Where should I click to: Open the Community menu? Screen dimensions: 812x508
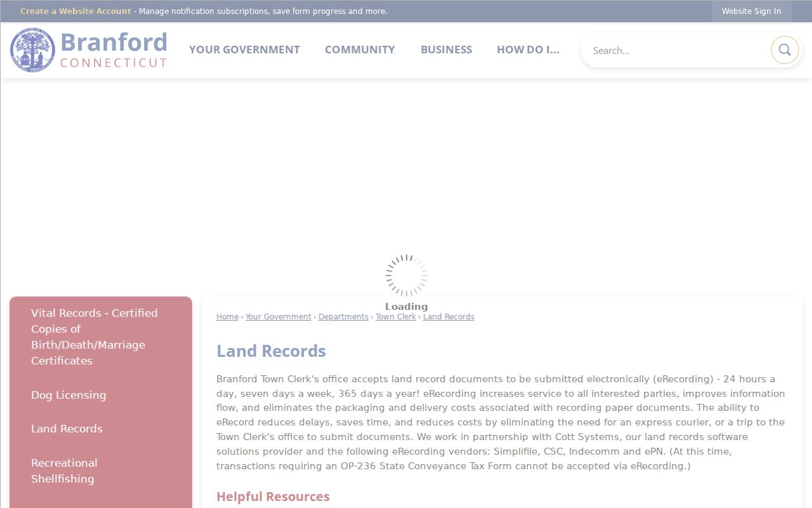tap(360, 50)
